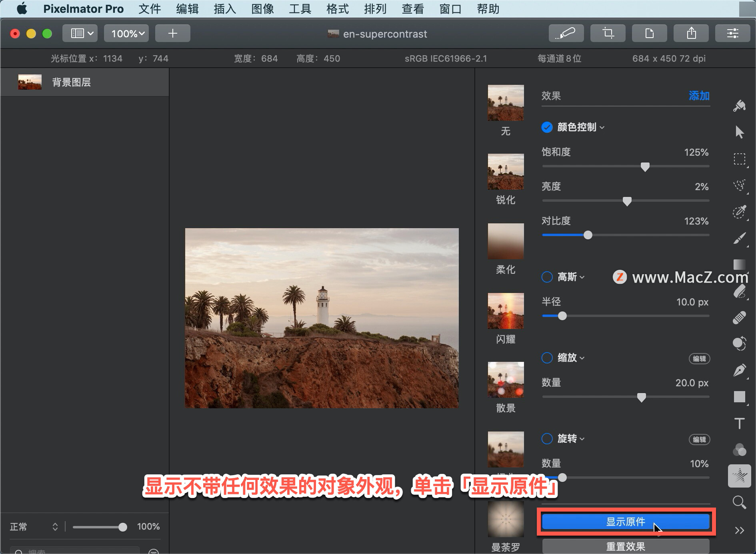The width and height of the screenshot is (756, 554).
Task: Select the Paint Bucket style tool at the top of the tools sidebar
Action: [x=739, y=106]
